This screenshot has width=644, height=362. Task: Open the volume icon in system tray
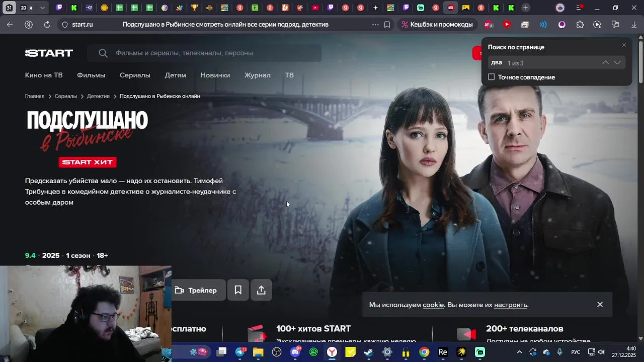601,352
